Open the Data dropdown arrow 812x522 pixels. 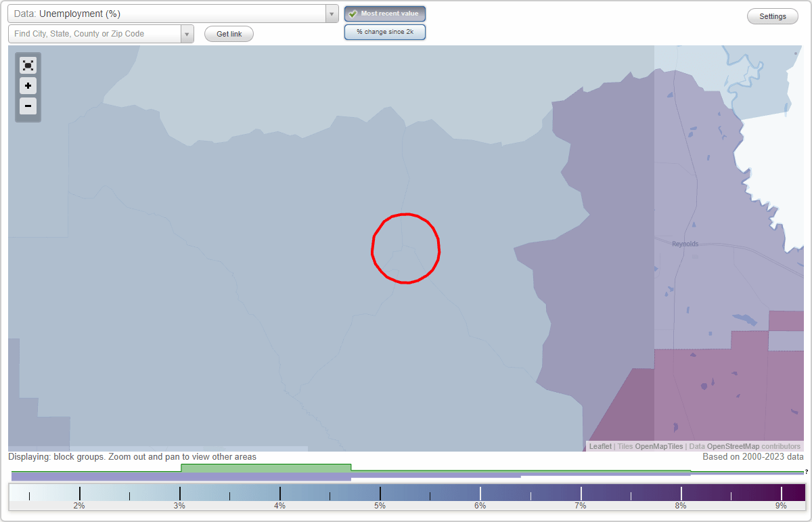click(332, 14)
